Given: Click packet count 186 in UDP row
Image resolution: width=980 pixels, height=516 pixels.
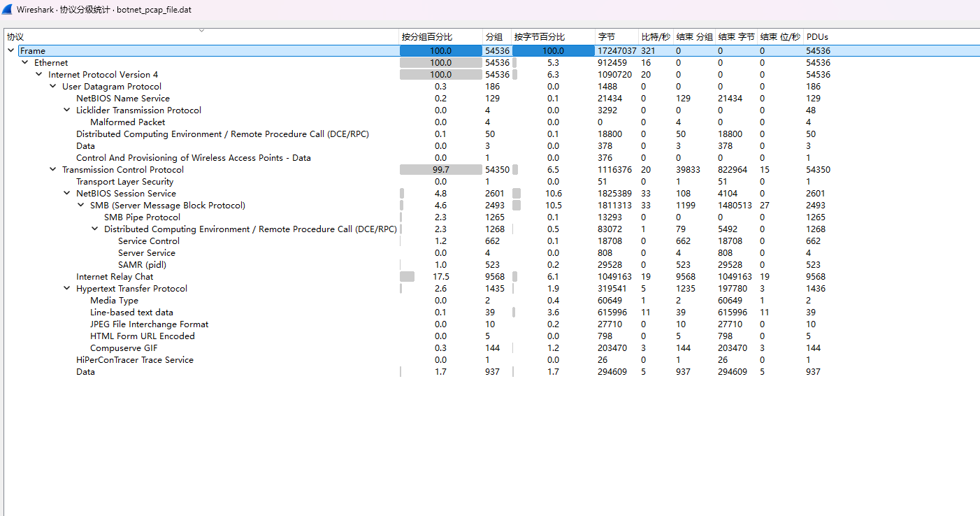Looking at the screenshot, I should coord(492,87).
